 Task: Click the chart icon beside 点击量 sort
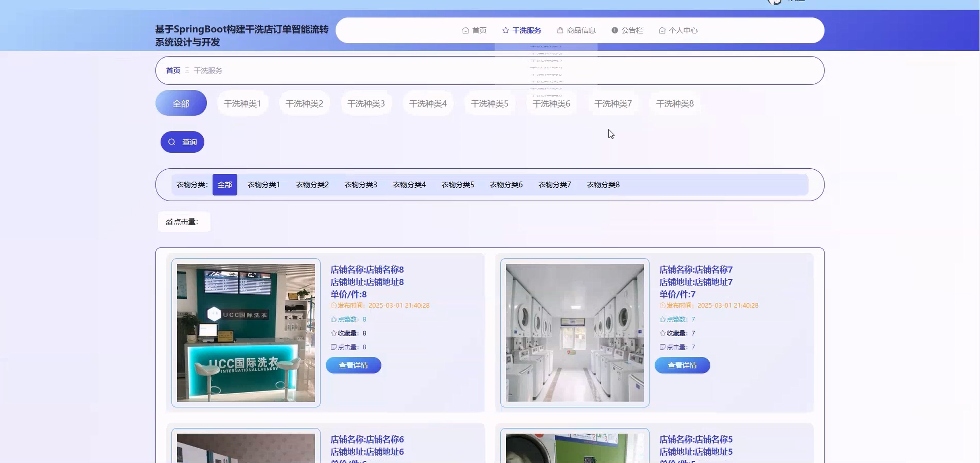pyautogui.click(x=169, y=222)
